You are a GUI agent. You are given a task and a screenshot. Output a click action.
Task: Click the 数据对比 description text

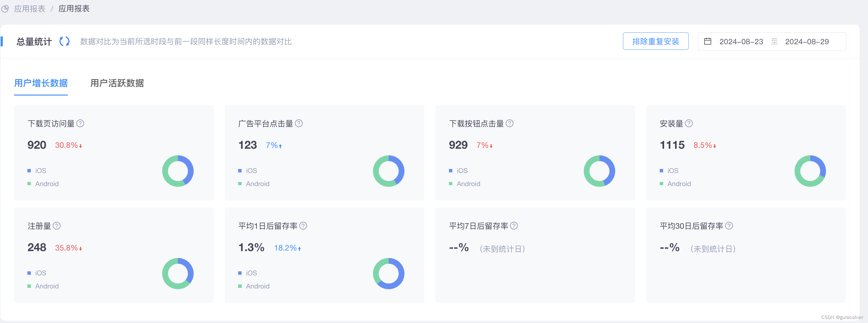(x=186, y=41)
